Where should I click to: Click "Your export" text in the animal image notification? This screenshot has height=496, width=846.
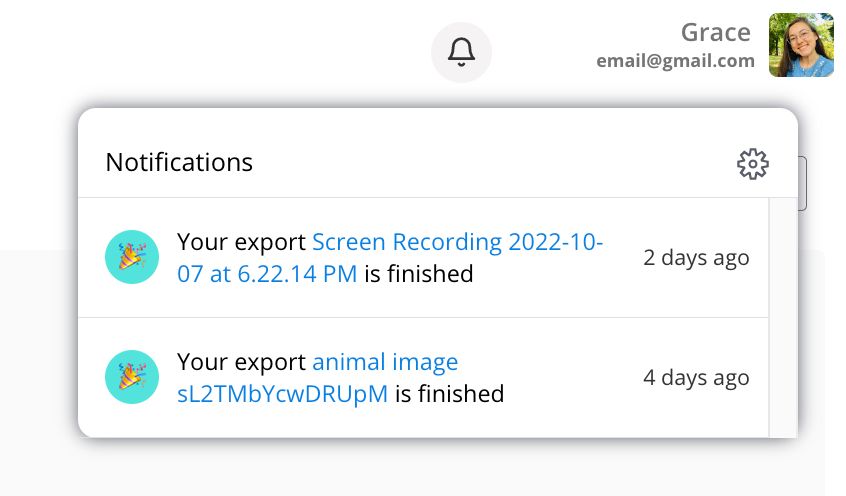pyautogui.click(x=241, y=362)
